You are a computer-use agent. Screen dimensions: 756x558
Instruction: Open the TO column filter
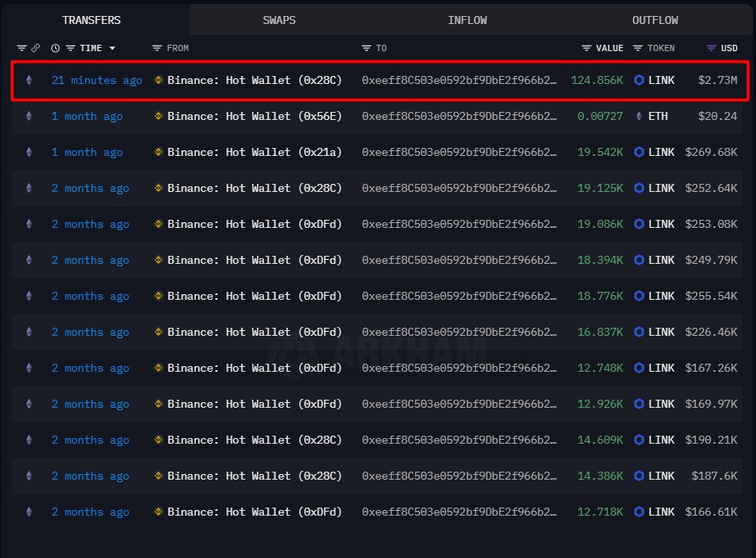(366, 48)
